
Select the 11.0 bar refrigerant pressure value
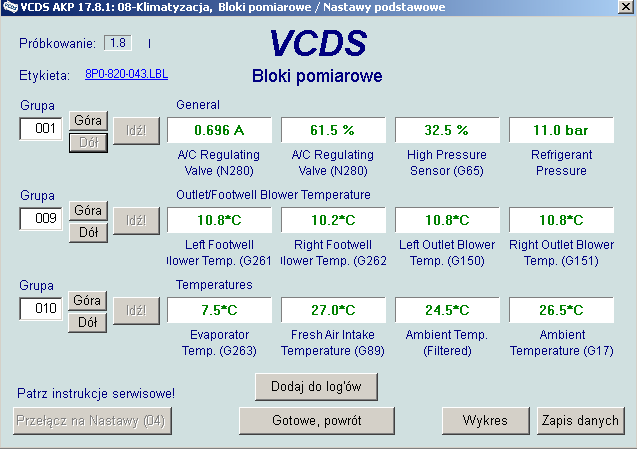point(561,130)
